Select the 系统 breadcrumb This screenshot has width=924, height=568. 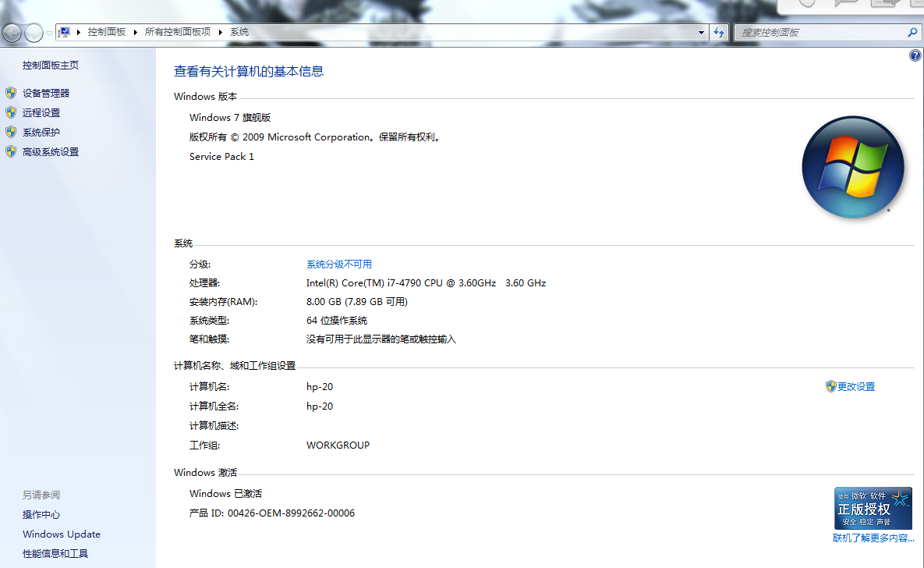(239, 32)
